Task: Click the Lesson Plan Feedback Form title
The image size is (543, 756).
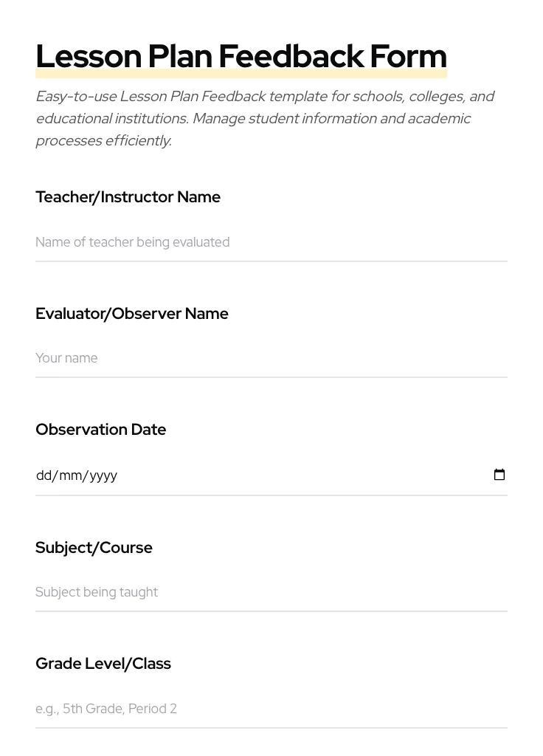Action: click(x=241, y=55)
